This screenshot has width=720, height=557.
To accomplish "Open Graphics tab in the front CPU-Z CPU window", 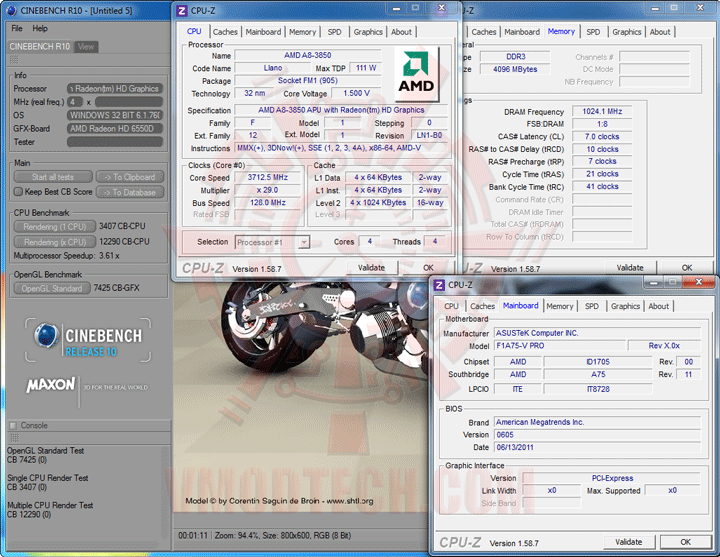I will coord(368,32).
